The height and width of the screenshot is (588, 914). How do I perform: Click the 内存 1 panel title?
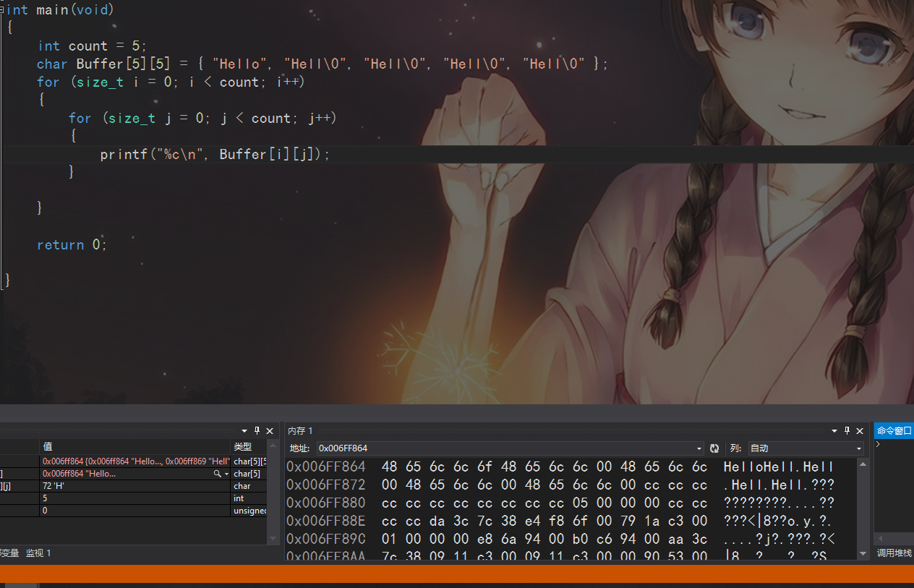(300, 431)
